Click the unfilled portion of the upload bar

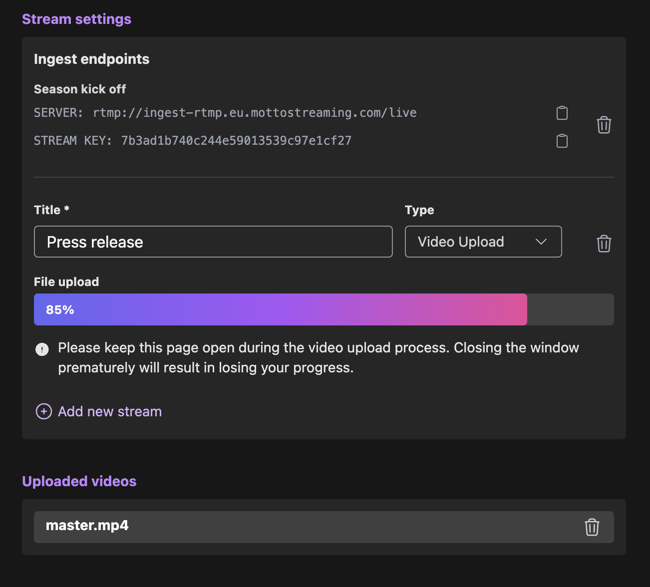click(570, 310)
